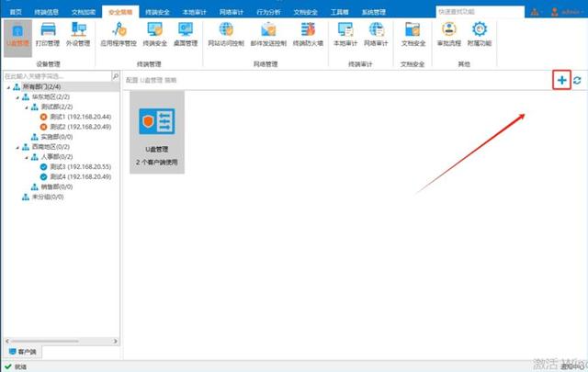Image resolution: width=588 pixels, height=372 pixels.
Task: Select 华东地区(2/2) in the tree
Action: pos(51,96)
